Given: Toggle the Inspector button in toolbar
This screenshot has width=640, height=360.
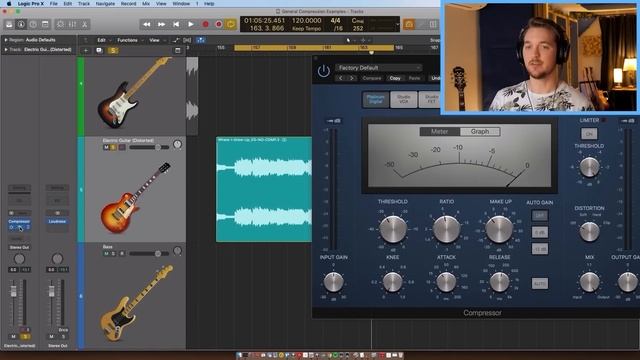Looking at the screenshot, I should point(21,24).
